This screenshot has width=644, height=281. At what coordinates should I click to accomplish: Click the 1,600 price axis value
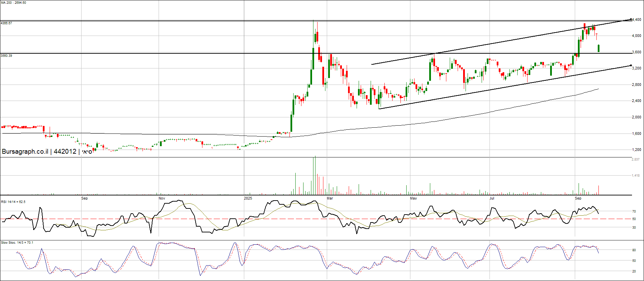pos(637,134)
